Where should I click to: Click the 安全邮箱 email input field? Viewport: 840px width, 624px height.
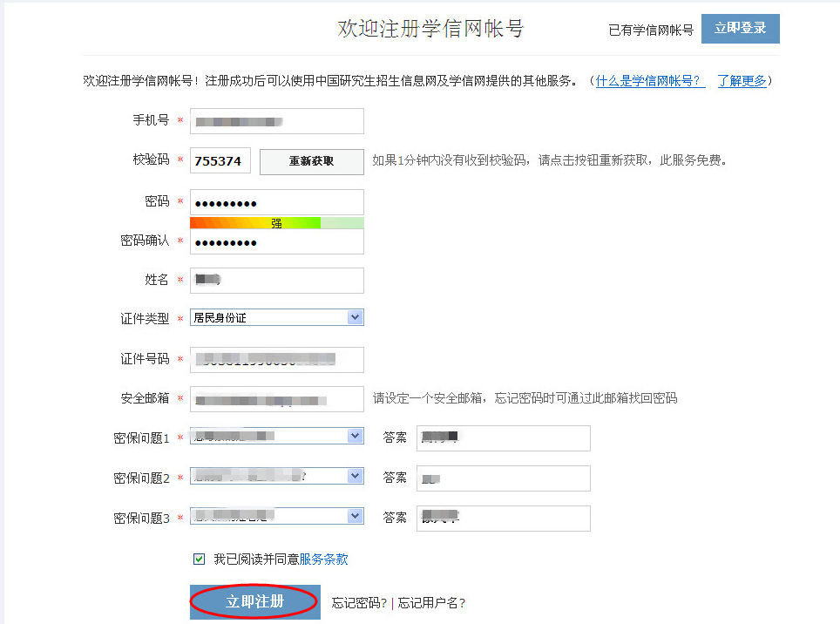[276, 399]
